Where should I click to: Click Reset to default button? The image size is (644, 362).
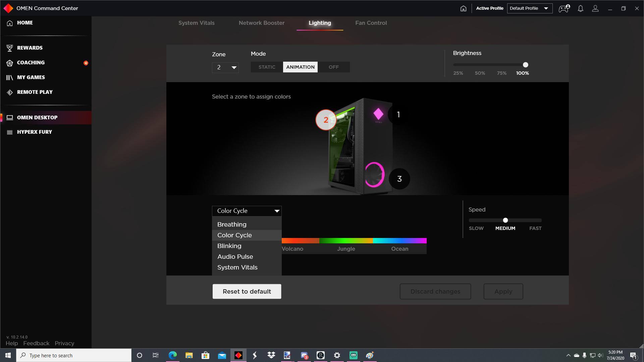pos(247,292)
